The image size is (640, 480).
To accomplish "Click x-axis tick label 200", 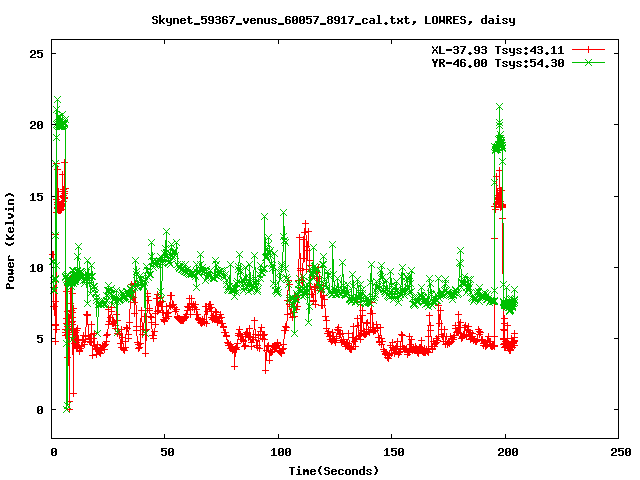I will [x=507, y=452].
